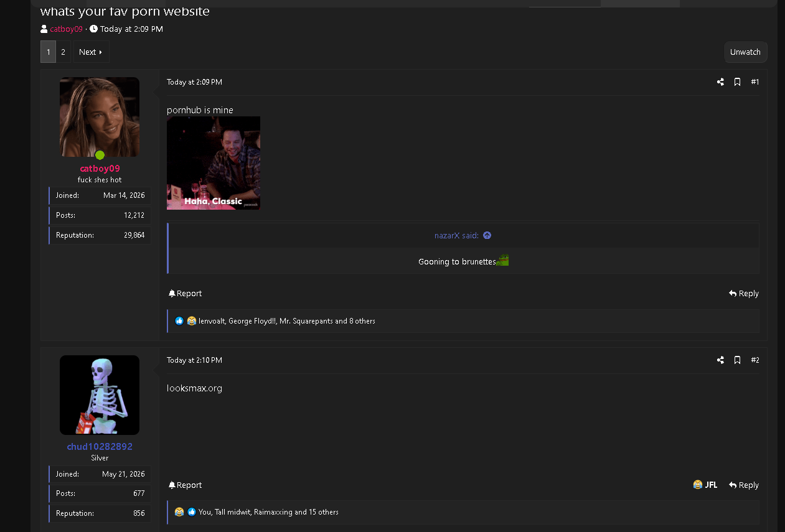
Task: Click thread start date Today at 2:09 PM
Action: (x=131, y=29)
